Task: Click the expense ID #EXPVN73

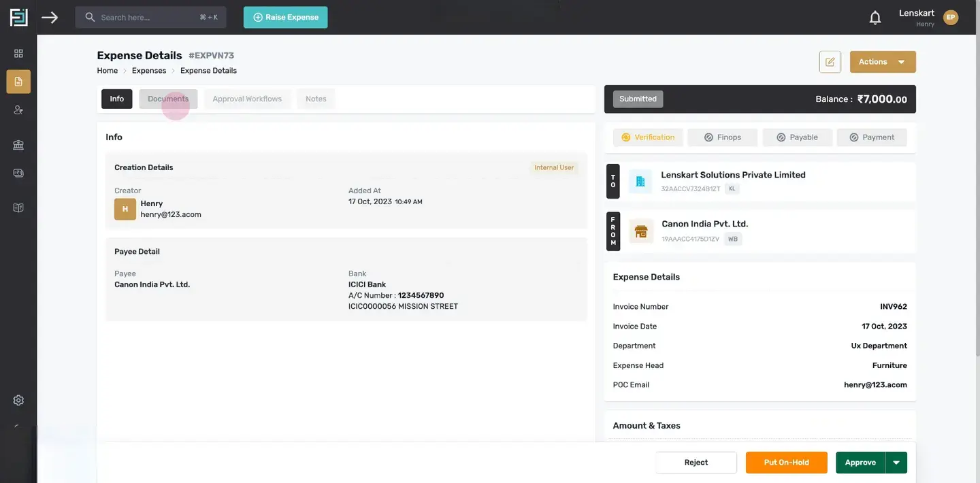Action: click(211, 56)
